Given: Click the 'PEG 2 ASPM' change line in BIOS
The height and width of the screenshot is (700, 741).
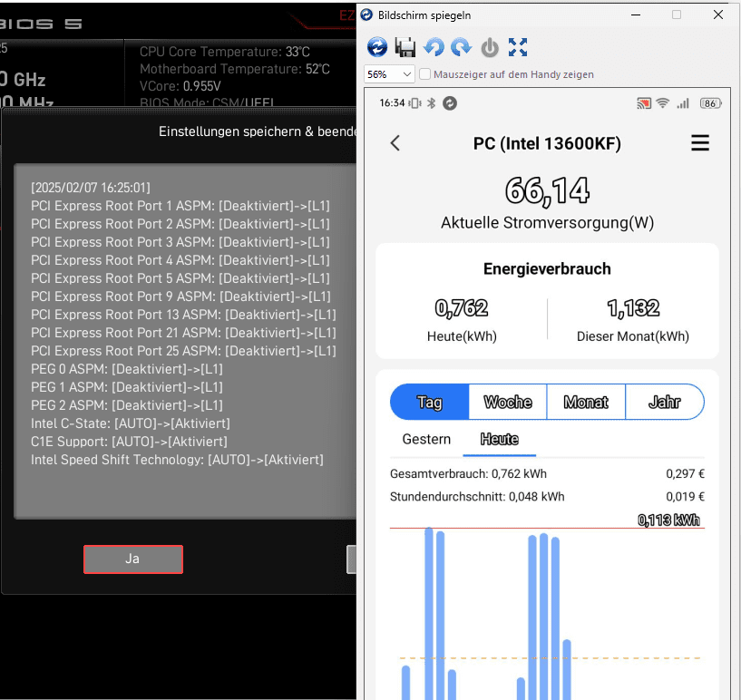Looking at the screenshot, I should tap(127, 405).
